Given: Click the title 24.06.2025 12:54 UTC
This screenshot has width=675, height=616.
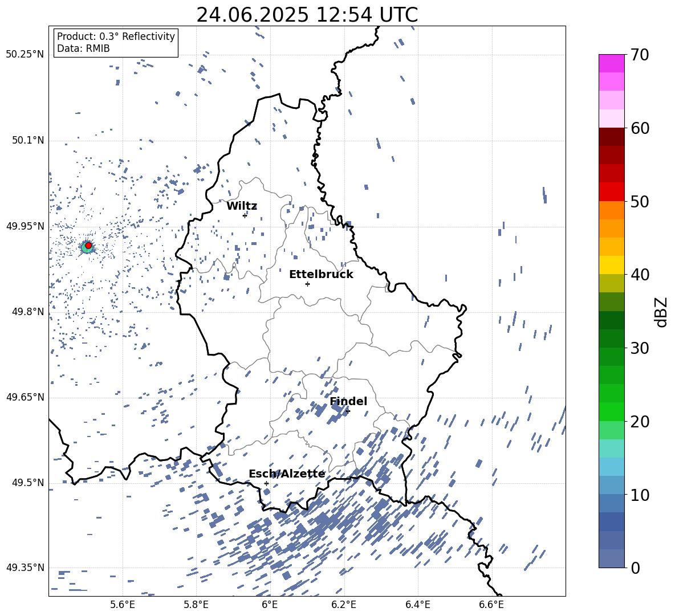Looking at the screenshot, I should pos(307,15).
